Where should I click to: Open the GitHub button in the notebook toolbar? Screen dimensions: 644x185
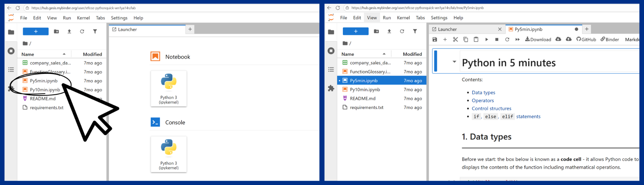pyautogui.click(x=586, y=40)
